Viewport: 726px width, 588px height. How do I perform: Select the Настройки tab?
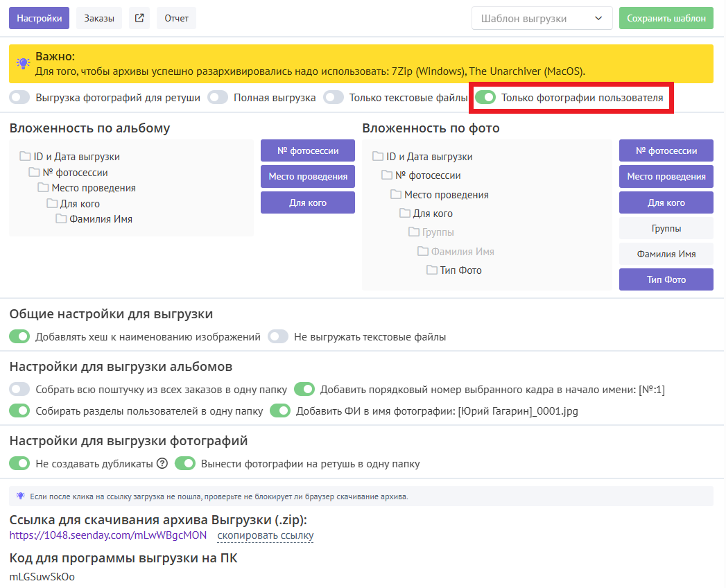(x=40, y=19)
